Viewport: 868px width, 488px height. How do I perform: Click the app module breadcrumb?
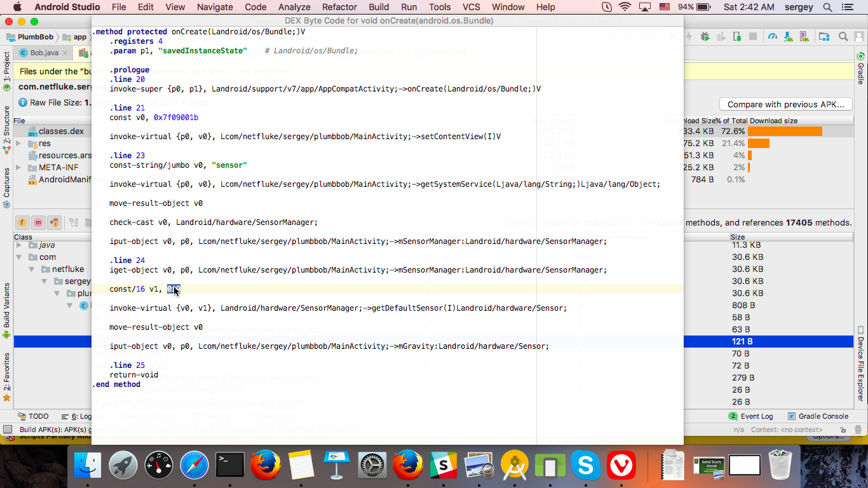(74, 37)
